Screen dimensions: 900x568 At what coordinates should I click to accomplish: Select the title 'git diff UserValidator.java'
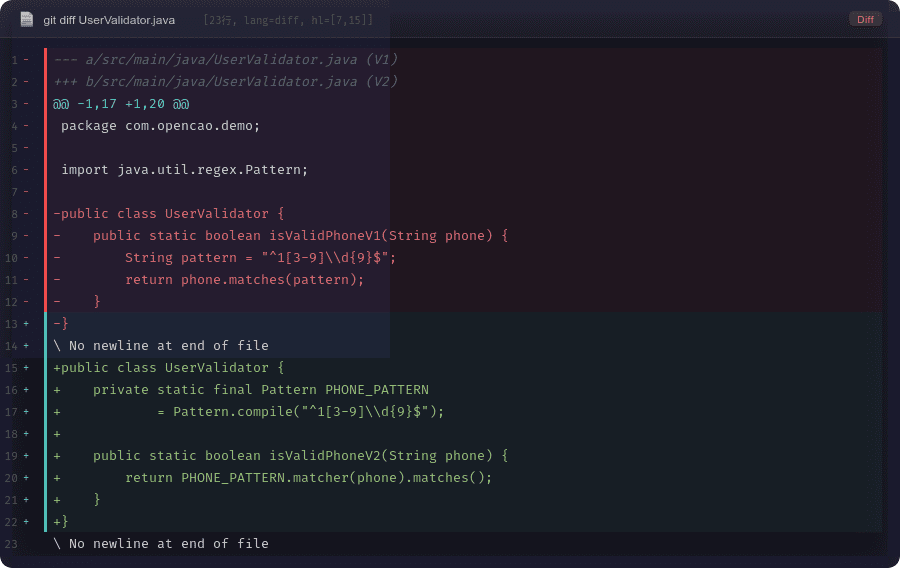point(109,20)
